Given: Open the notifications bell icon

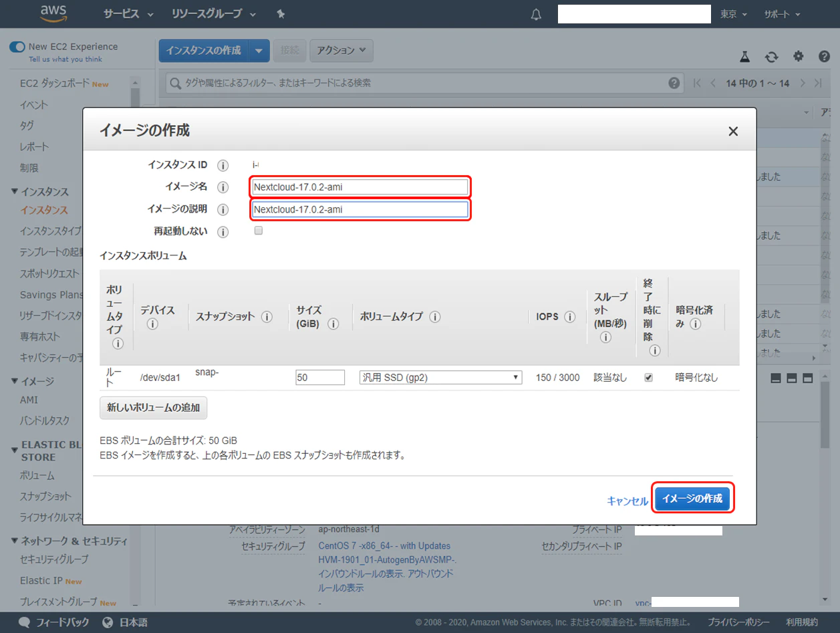Looking at the screenshot, I should tap(536, 15).
